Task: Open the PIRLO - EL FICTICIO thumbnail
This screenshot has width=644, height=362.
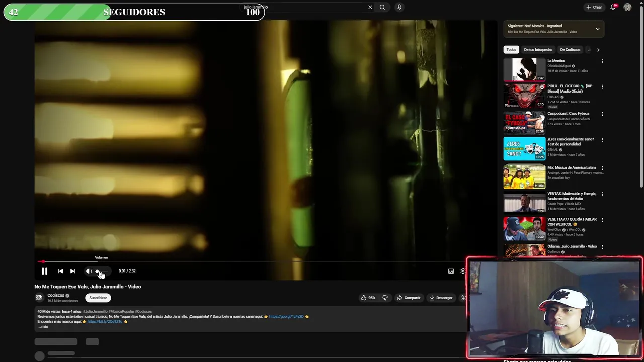Action: pos(524,96)
